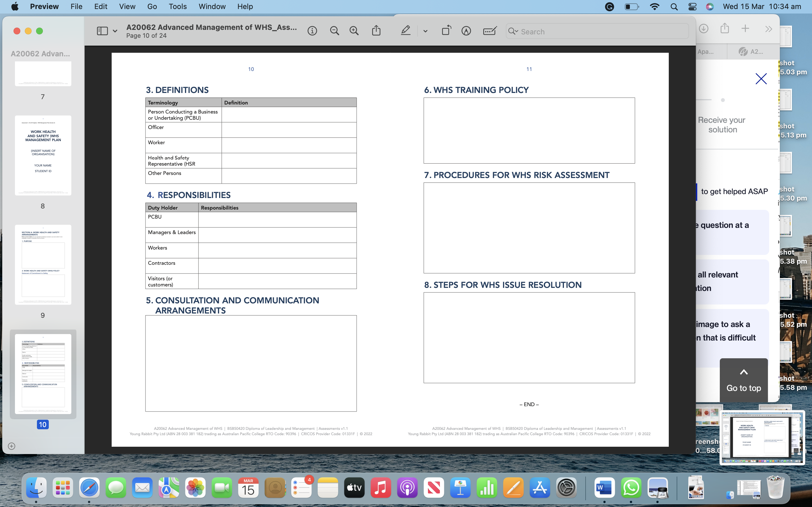Close the panel with the blue X
The width and height of the screenshot is (812, 507).
coord(761,79)
